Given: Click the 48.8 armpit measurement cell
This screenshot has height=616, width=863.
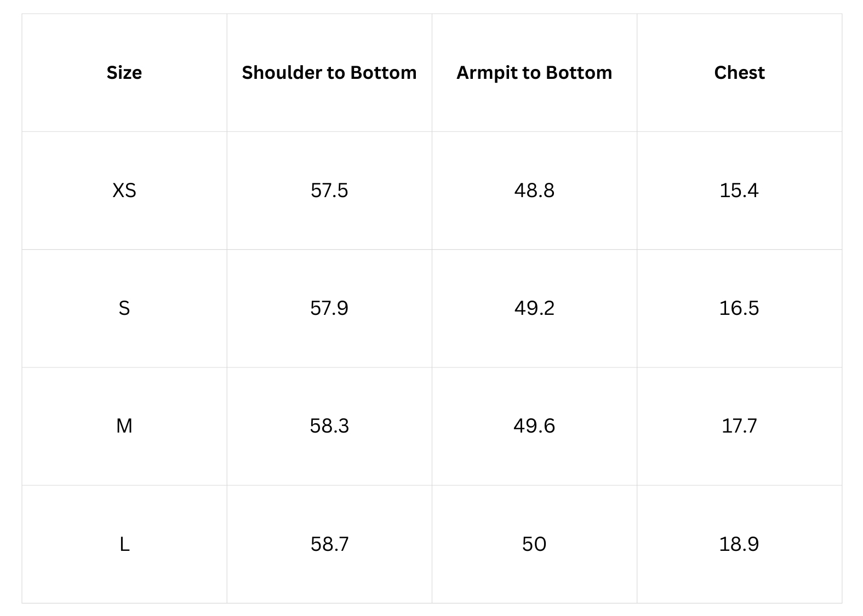Looking at the screenshot, I should [x=534, y=191].
